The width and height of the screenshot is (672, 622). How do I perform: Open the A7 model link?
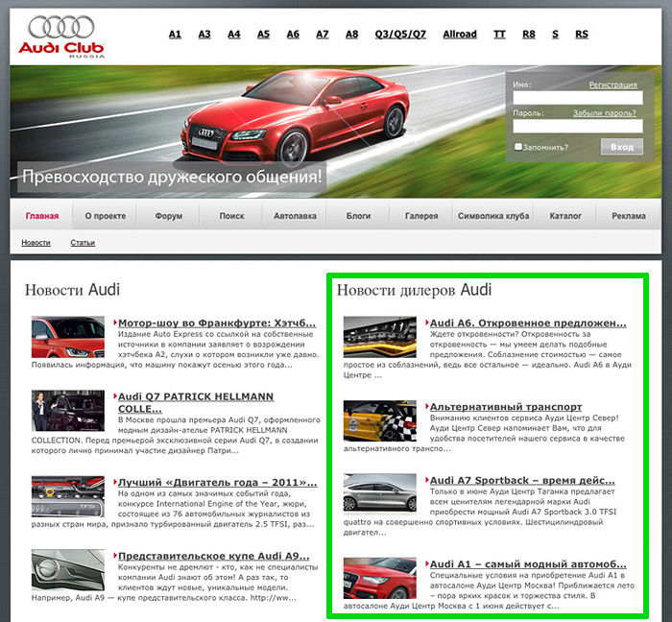click(x=323, y=35)
